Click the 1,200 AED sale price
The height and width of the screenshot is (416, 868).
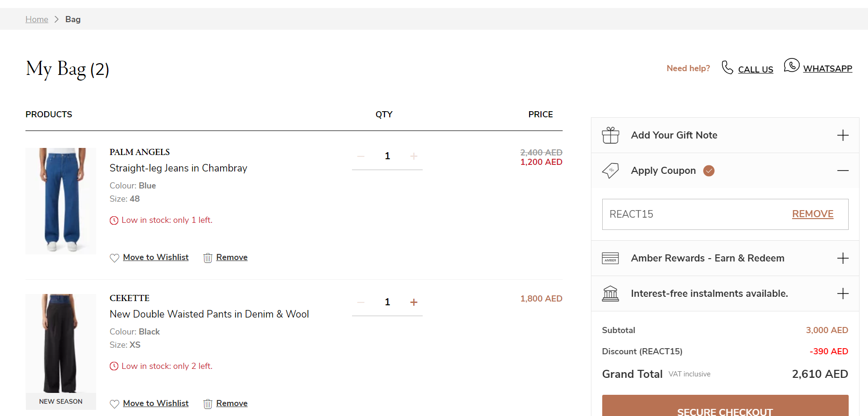541,162
